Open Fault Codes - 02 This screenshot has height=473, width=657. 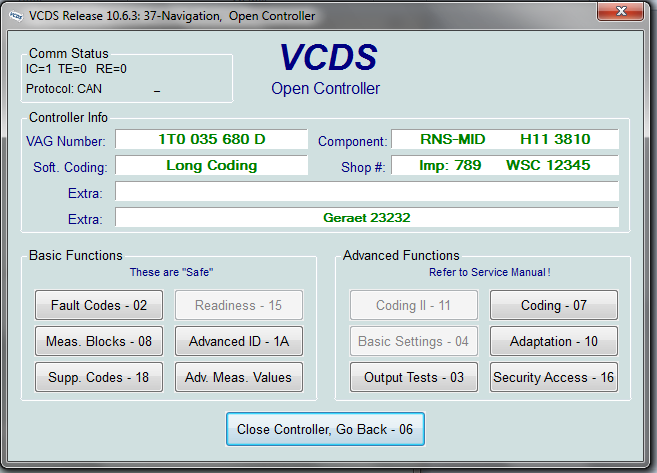pyautogui.click(x=99, y=305)
